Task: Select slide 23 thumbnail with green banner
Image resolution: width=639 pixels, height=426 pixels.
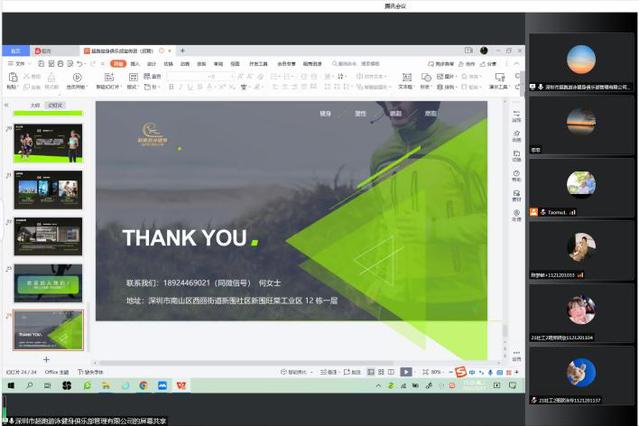Action: (x=48, y=283)
